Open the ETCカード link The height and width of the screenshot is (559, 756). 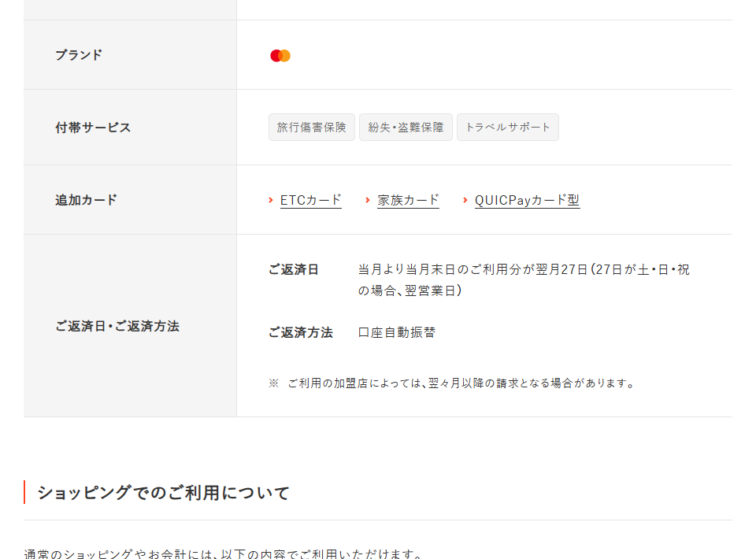click(x=311, y=200)
